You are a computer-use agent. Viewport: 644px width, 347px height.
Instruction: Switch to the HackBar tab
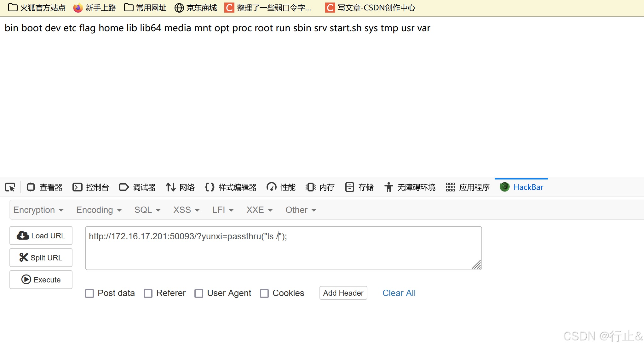(522, 187)
